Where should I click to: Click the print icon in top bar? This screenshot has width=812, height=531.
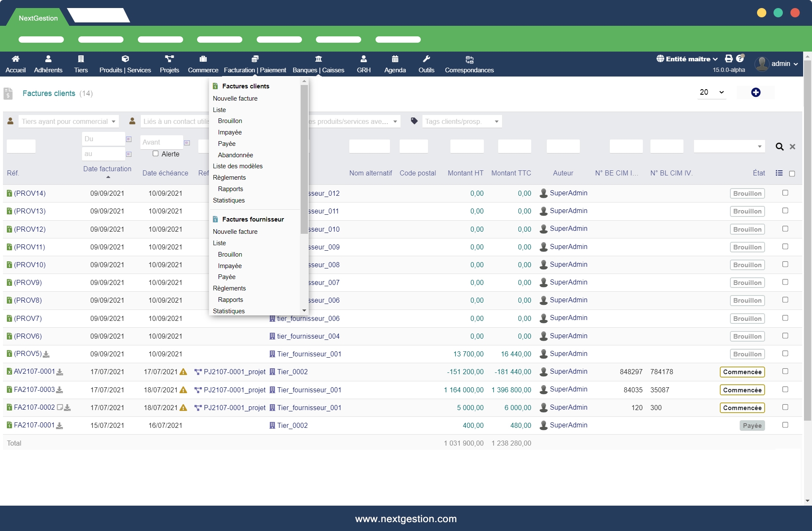point(729,59)
